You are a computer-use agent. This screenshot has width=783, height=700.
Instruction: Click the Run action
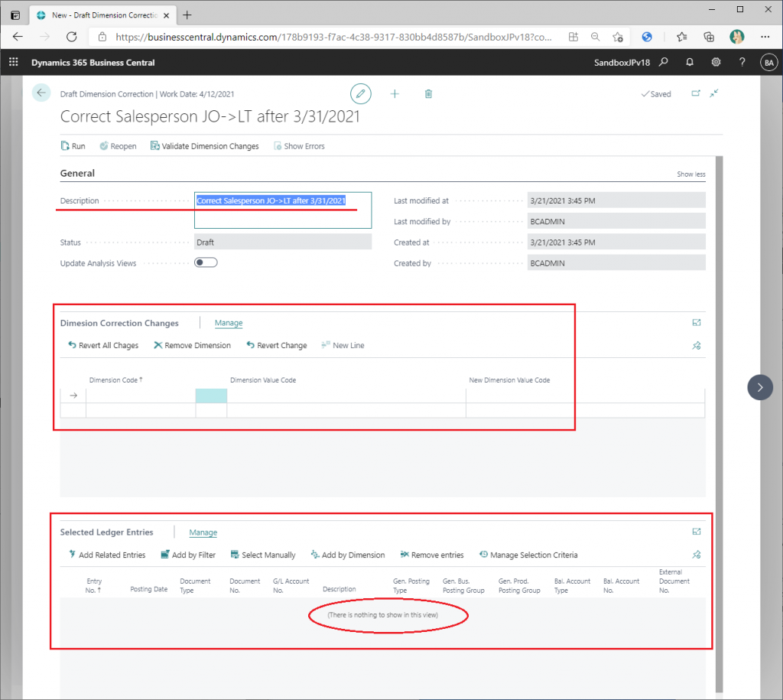click(x=73, y=146)
